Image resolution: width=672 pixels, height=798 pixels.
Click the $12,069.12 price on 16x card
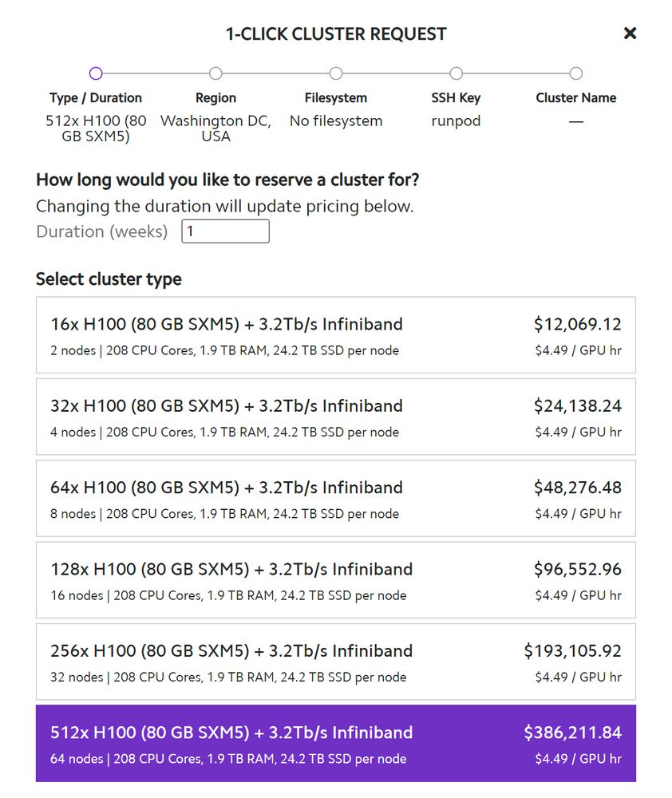(577, 324)
